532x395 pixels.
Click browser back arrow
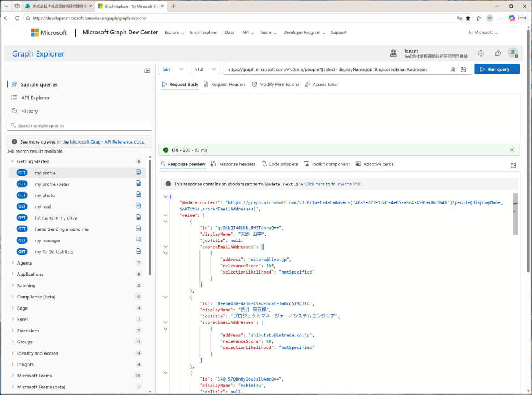[x=7, y=18]
